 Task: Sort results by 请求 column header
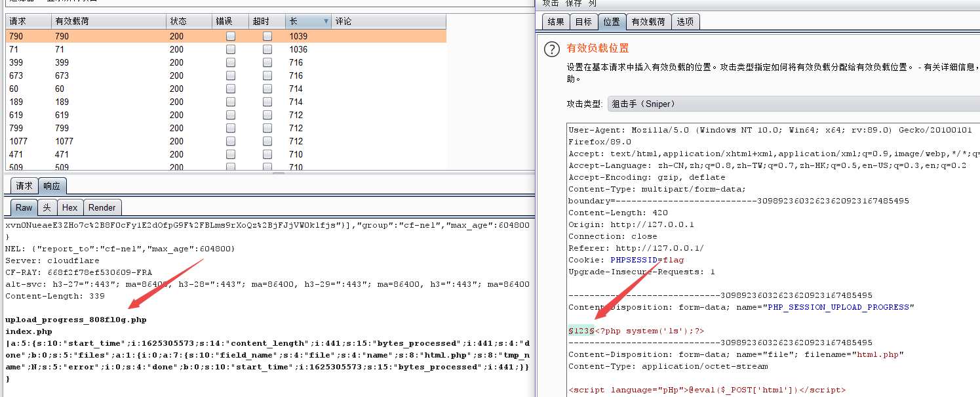[x=28, y=22]
